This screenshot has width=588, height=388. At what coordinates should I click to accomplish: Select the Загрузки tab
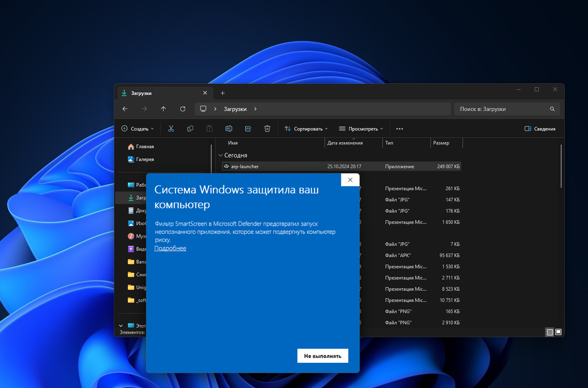165,93
